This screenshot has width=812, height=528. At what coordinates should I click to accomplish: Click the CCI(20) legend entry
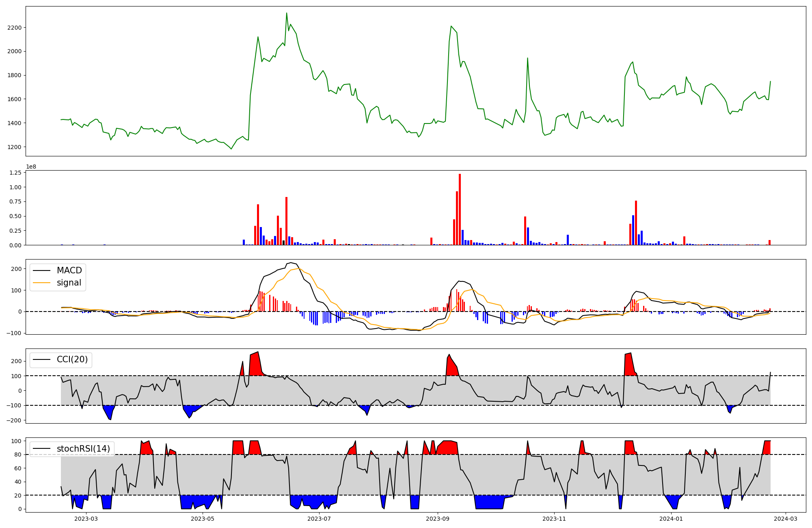[x=72, y=360]
